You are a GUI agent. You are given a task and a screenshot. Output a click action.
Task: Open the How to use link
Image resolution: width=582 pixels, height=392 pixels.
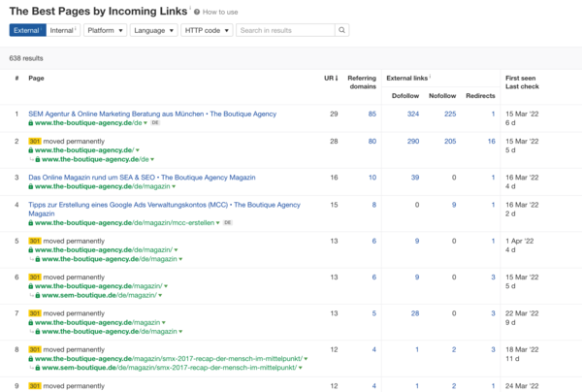click(220, 12)
